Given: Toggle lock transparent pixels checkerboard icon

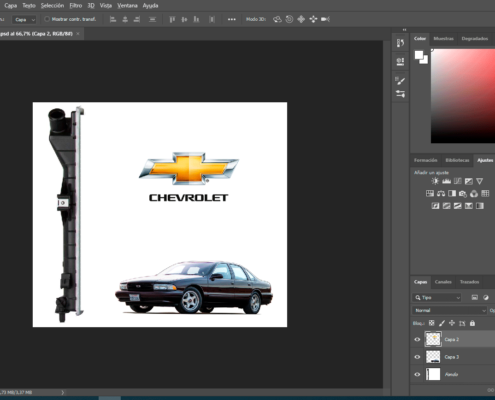Looking at the screenshot, I should (432, 323).
